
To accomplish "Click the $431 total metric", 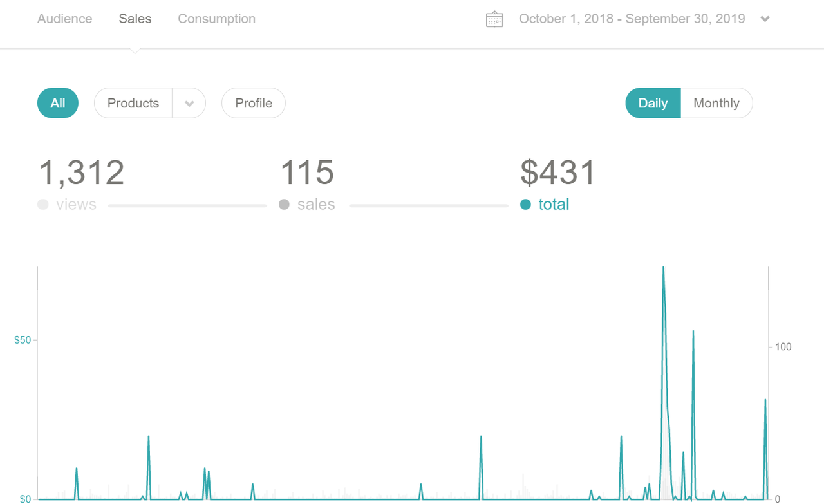I will click(x=558, y=173).
